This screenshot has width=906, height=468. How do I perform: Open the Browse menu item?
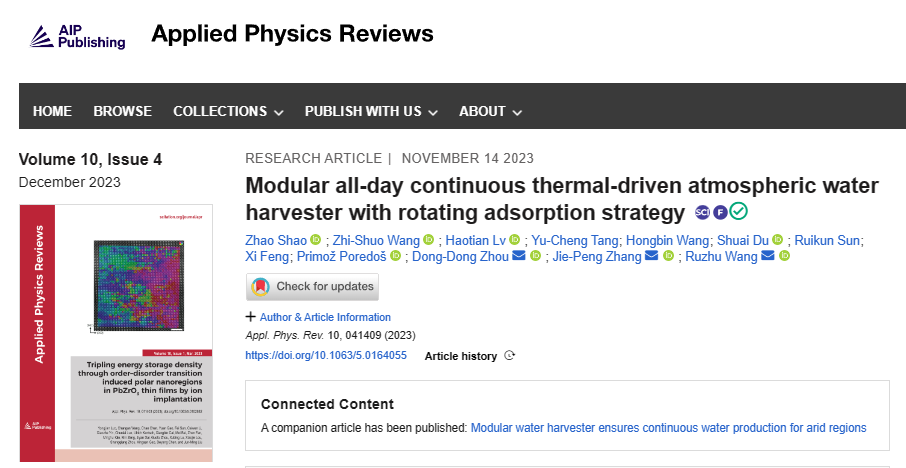122,112
